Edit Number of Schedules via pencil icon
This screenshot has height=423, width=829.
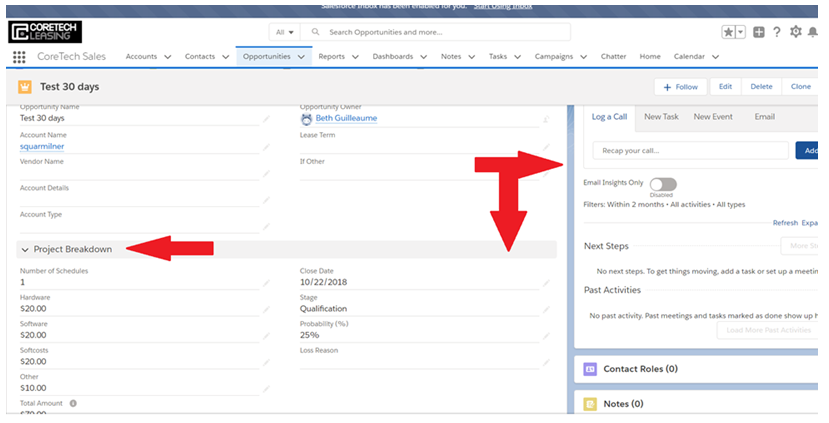(x=266, y=283)
